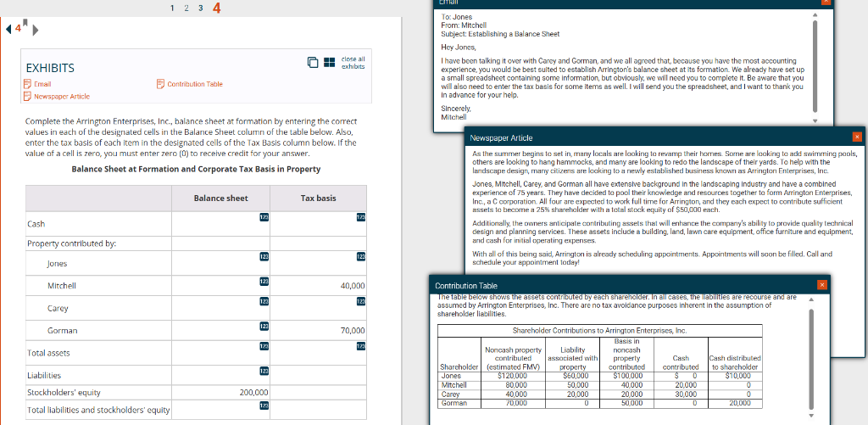Go to previous question with left arrow

[x=8, y=30]
